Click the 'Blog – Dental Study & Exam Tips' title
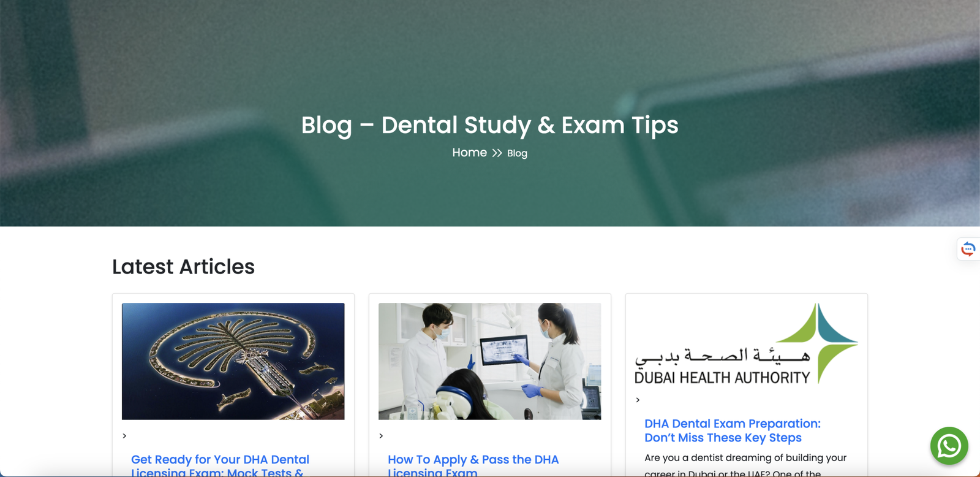Viewport: 980px width, 477px height. tap(489, 125)
